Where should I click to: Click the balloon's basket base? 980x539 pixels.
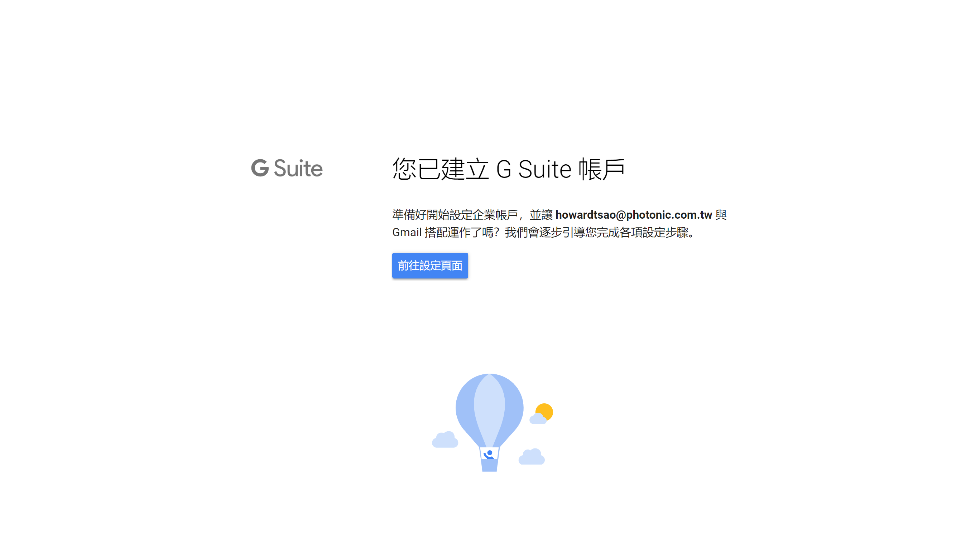pos(490,465)
